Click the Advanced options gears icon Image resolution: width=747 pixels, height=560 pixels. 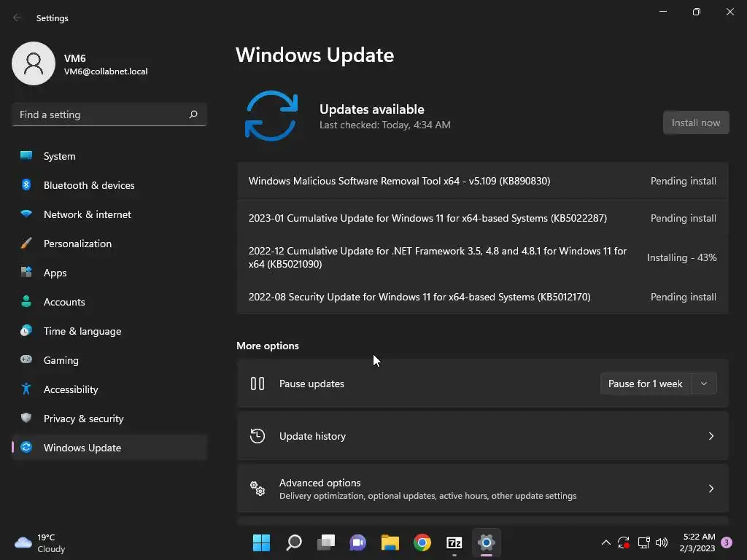click(x=258, y=488)
